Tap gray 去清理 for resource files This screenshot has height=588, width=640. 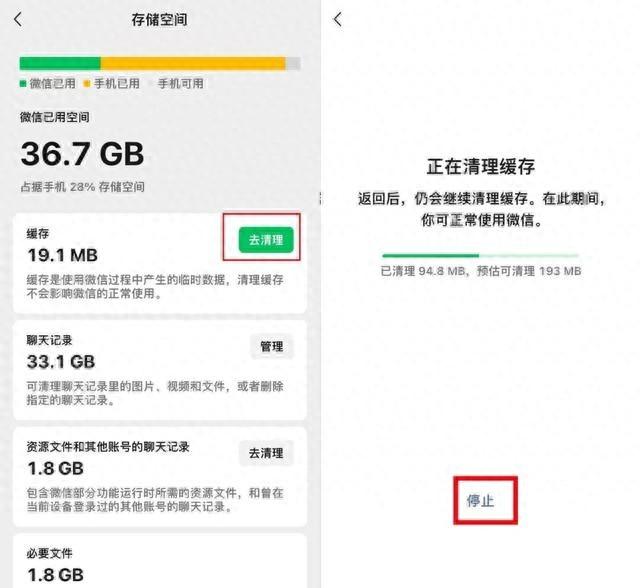(266, 453)
